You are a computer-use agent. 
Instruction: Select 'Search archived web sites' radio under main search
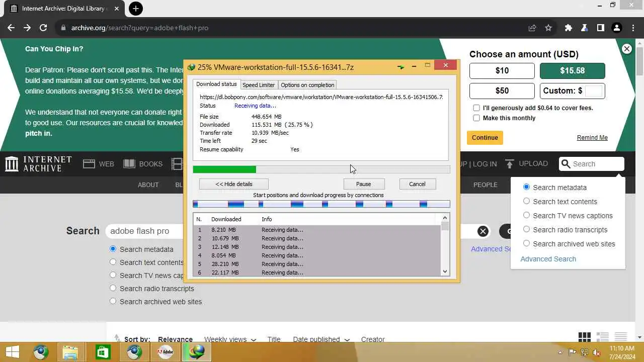tap(113, 301)
